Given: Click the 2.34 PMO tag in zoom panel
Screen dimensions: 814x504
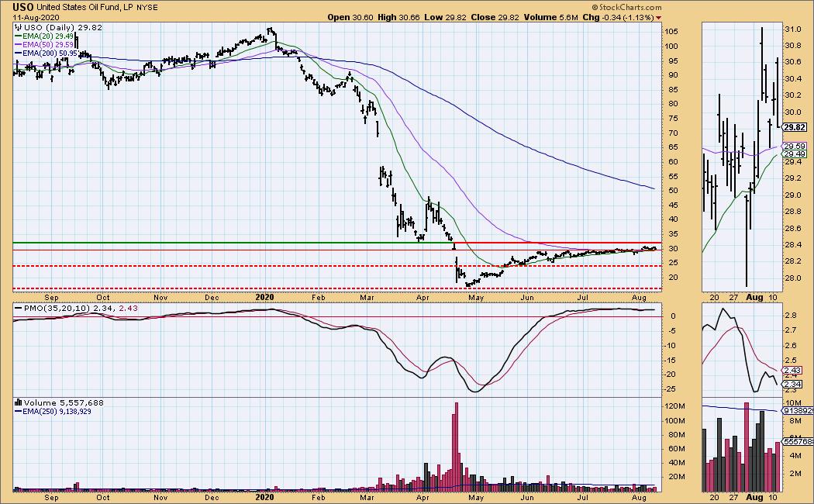Looking at the screenshot, I should pyautogui.click(x=793, y=384).
